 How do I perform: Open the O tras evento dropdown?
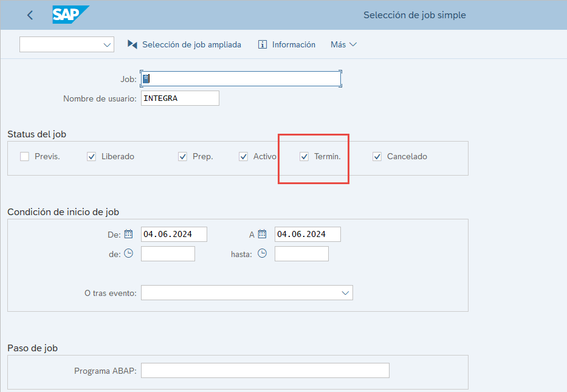click(x=346, y=292)
